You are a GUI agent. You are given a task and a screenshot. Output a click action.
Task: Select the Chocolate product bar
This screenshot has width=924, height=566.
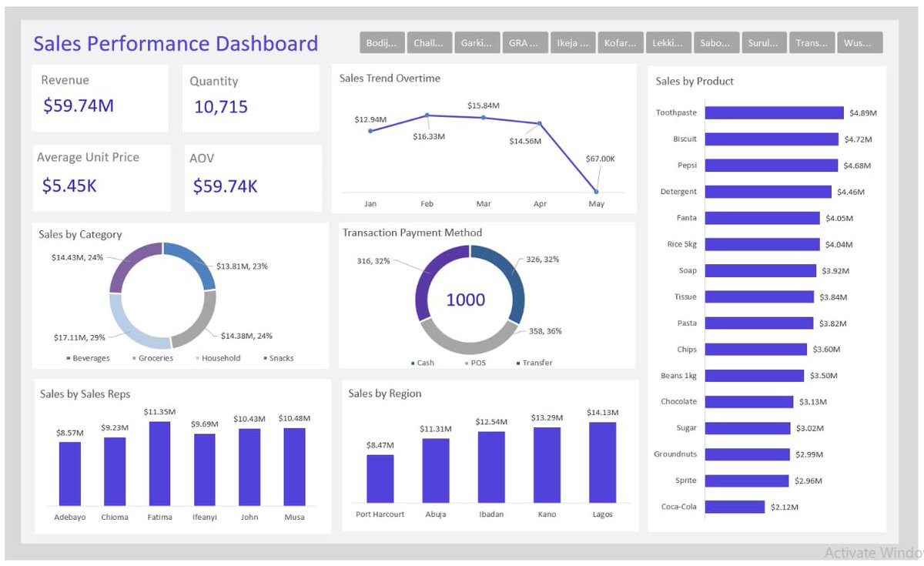749,402
